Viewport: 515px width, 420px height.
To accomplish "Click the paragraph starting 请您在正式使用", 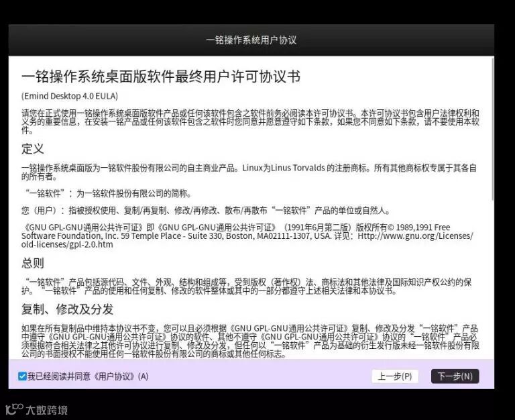I will pyautogui.click(x=250, y=122).
